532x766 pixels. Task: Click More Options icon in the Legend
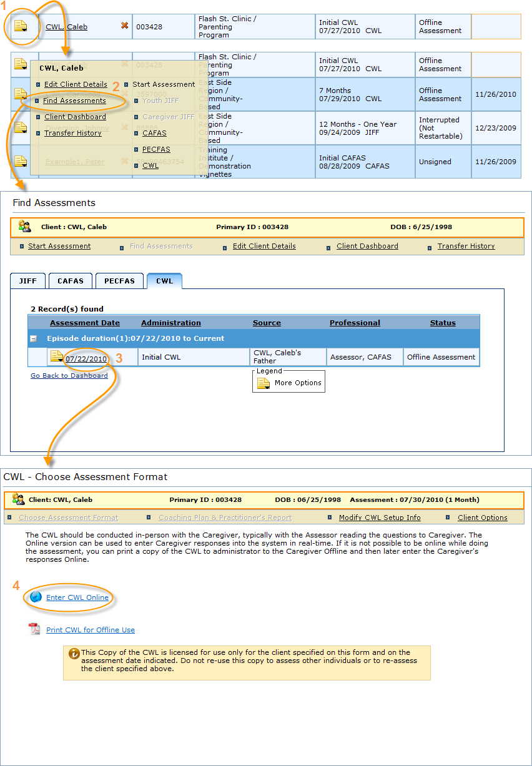click(264, 383)
